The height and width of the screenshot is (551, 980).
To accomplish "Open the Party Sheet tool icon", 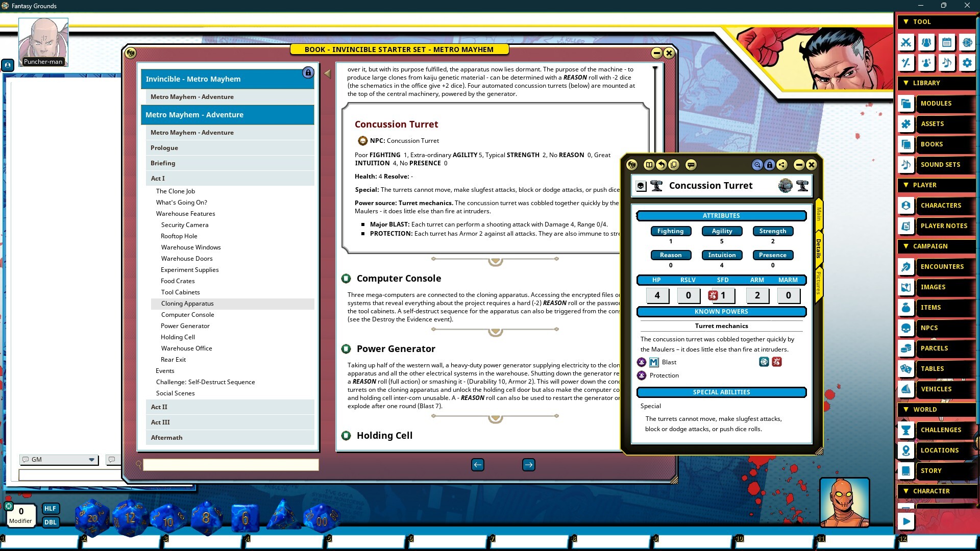I will point(926,42).
